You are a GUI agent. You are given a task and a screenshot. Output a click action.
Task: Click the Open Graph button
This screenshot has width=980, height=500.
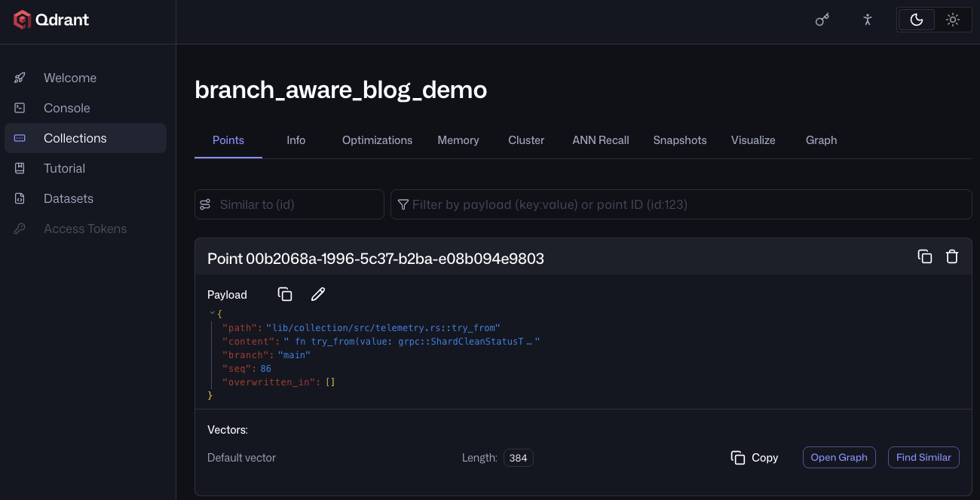pyautogui.click(x=839, y=457)
